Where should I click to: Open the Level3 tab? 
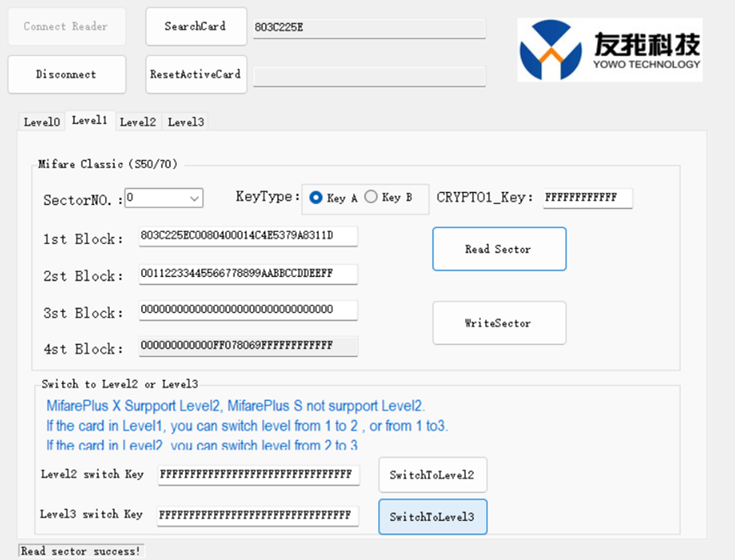[x=185, y=122]
